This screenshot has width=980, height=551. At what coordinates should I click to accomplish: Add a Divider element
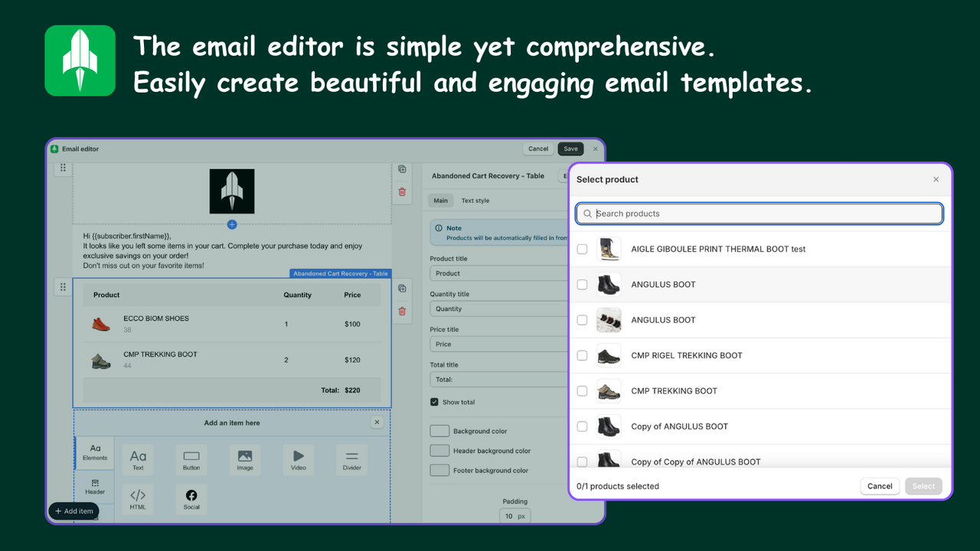click(352, 459)
